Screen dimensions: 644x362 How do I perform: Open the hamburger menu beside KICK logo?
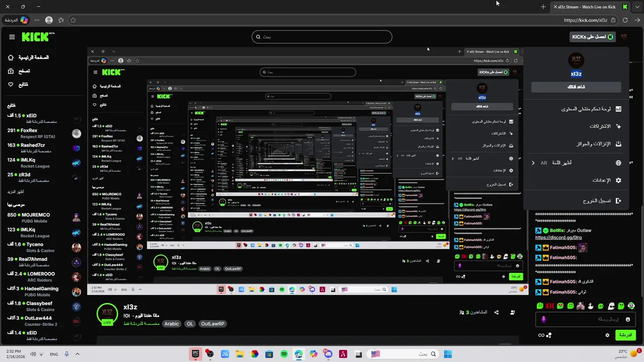12,37
